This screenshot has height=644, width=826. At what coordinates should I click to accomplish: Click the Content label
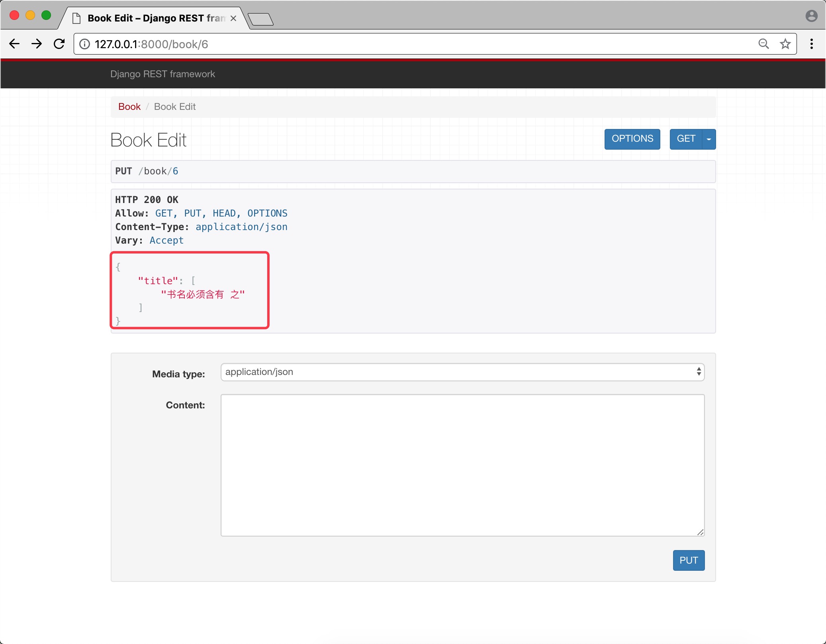[185, 405]
